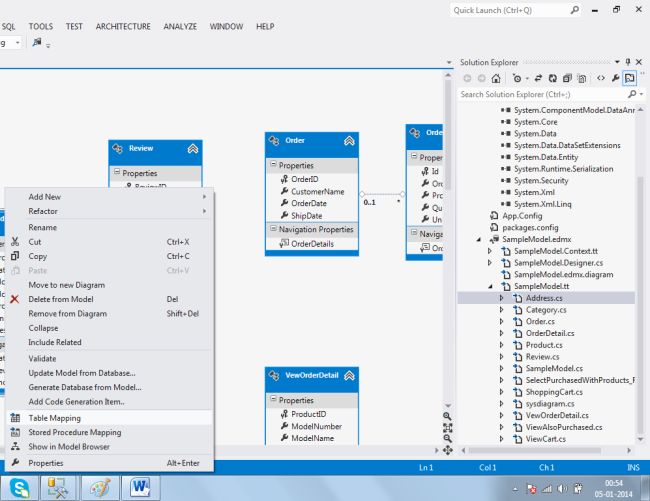Select Generate Database from Model option

pyautogui.click(x=109, y=387)
